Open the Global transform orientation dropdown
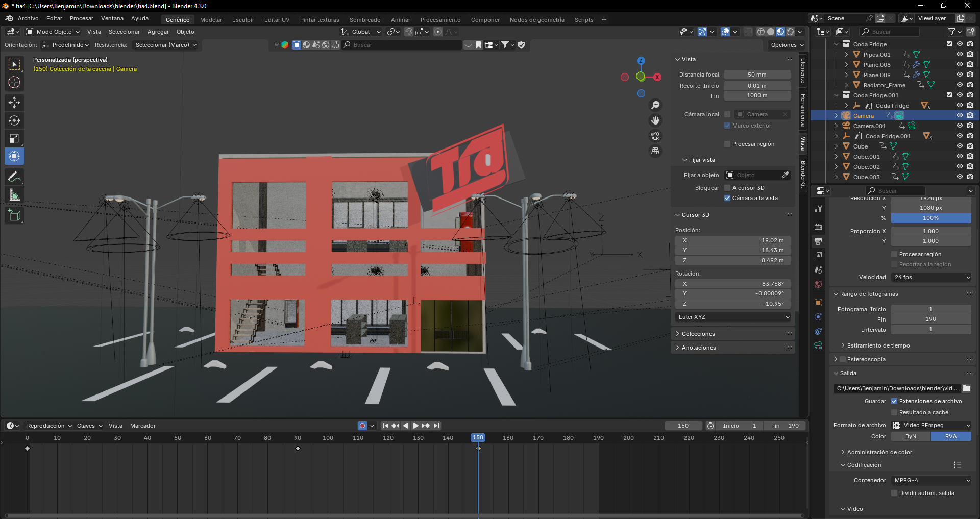The image size is (980, 519). click(x=361, y=32)
